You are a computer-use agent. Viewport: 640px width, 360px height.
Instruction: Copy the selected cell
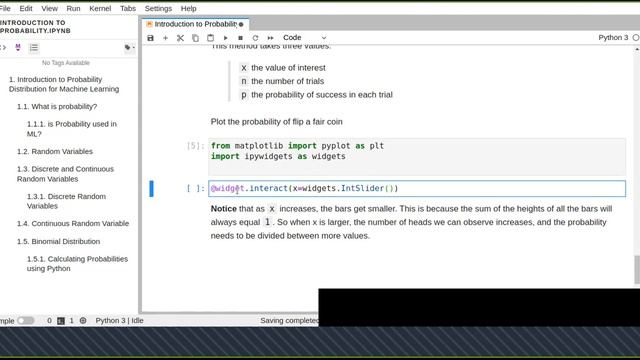coord(195,38)
